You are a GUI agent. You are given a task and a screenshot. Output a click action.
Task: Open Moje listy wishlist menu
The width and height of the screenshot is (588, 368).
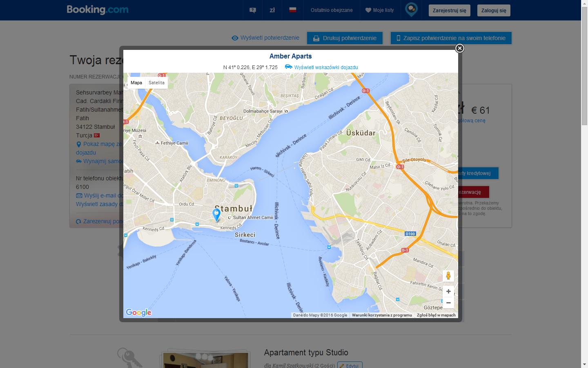[380, 10]
